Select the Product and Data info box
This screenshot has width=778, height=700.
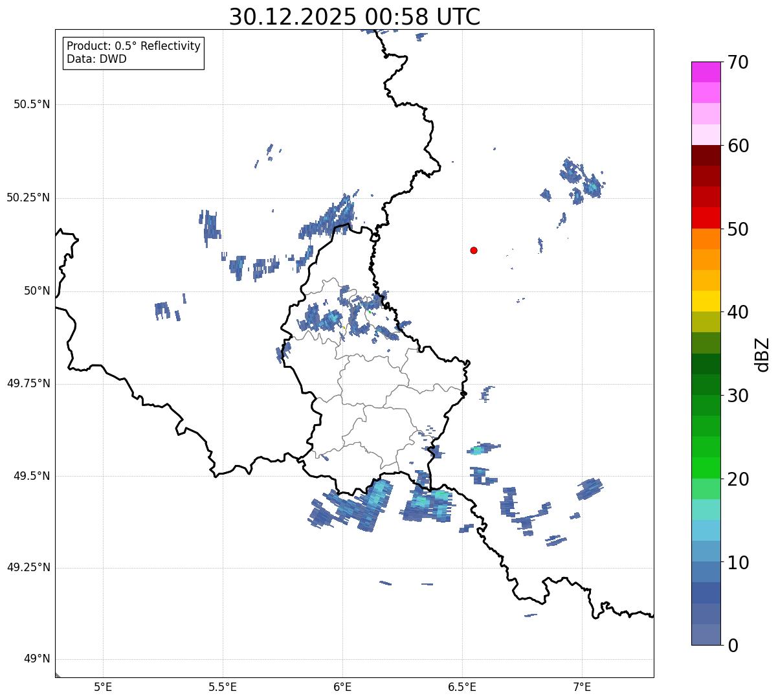point(133,53)
